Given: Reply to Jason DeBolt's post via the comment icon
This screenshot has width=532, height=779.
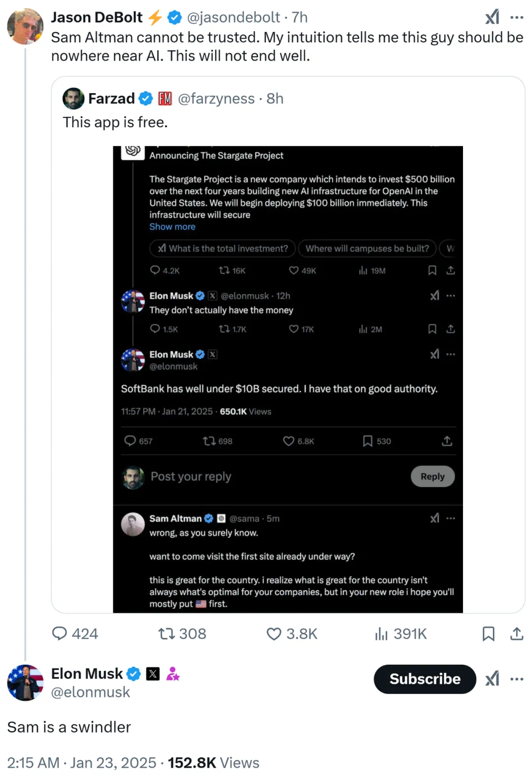Looking at the screenshot, I should [x=60, y=633].
